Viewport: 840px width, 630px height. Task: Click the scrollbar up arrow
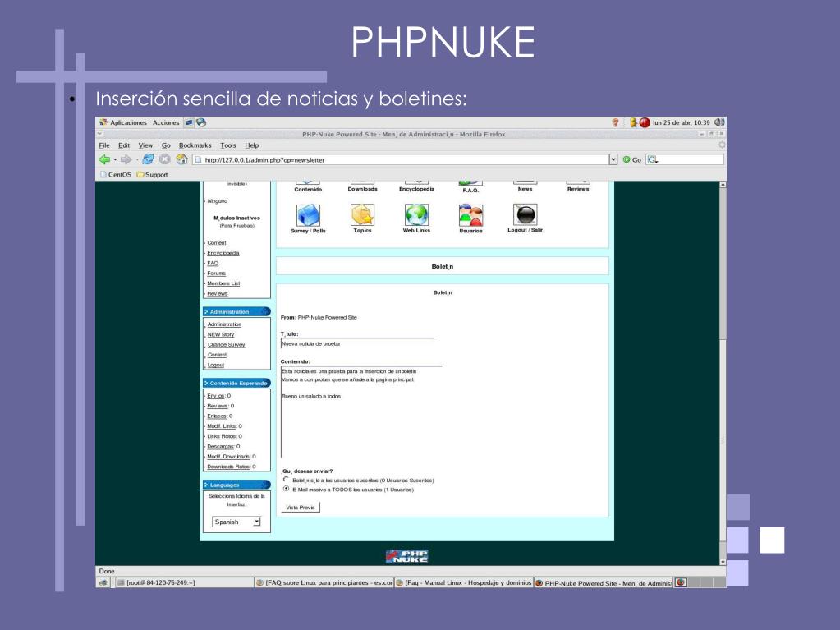[x=723, y=184]
